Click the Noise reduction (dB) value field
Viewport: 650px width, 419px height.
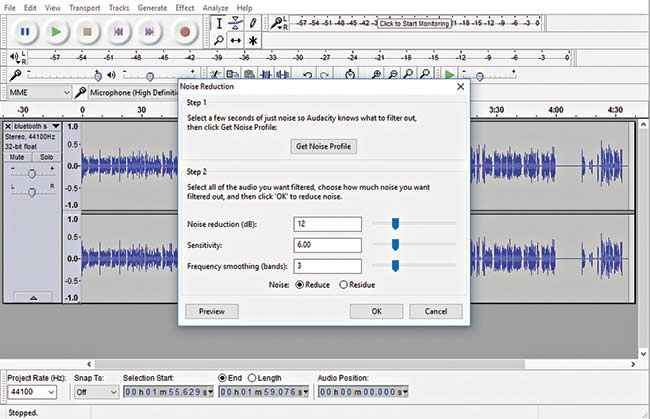[x=327, y=224]
